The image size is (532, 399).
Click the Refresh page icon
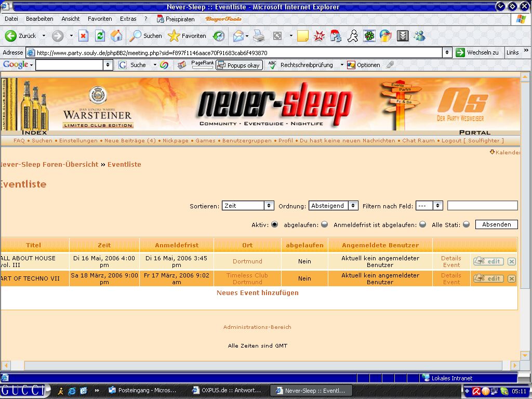click(x=100, y=36)
